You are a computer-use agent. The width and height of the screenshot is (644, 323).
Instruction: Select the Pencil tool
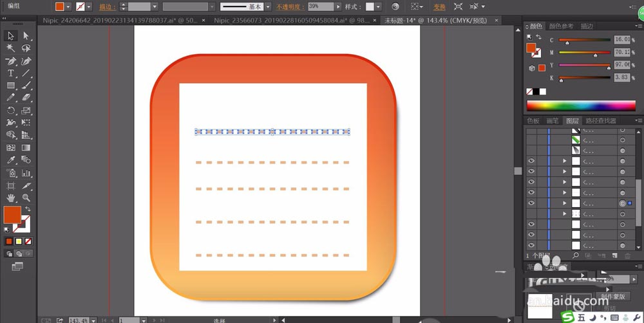point(11,98)
